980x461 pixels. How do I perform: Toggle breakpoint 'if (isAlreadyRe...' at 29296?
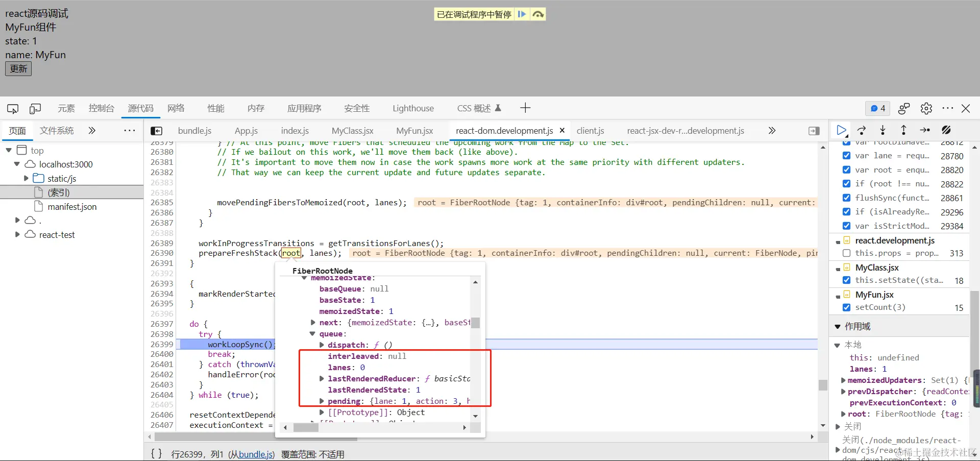click(x=847, y=211)
